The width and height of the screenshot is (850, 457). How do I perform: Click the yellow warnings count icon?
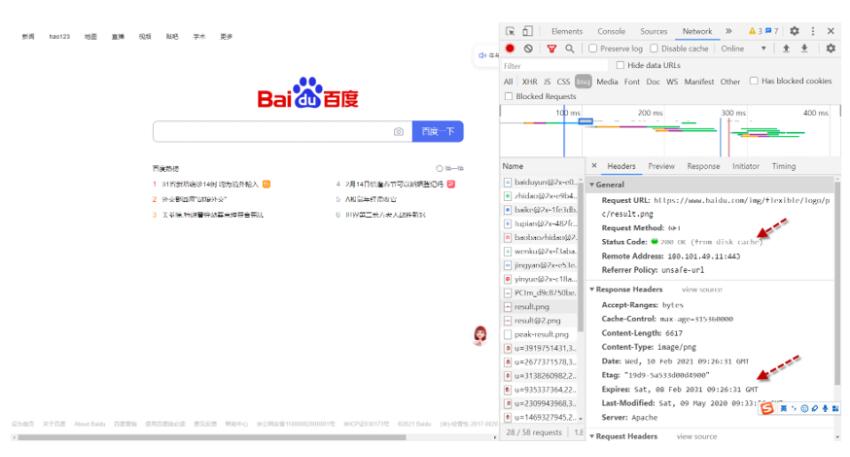click(x=755, y=31)
